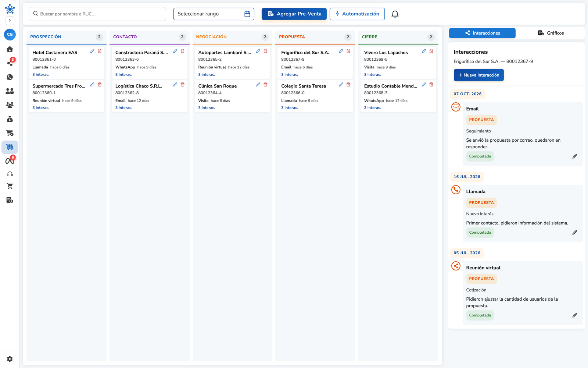
Task: Open the settings gear in sidebar
Action: coord(10,359)
